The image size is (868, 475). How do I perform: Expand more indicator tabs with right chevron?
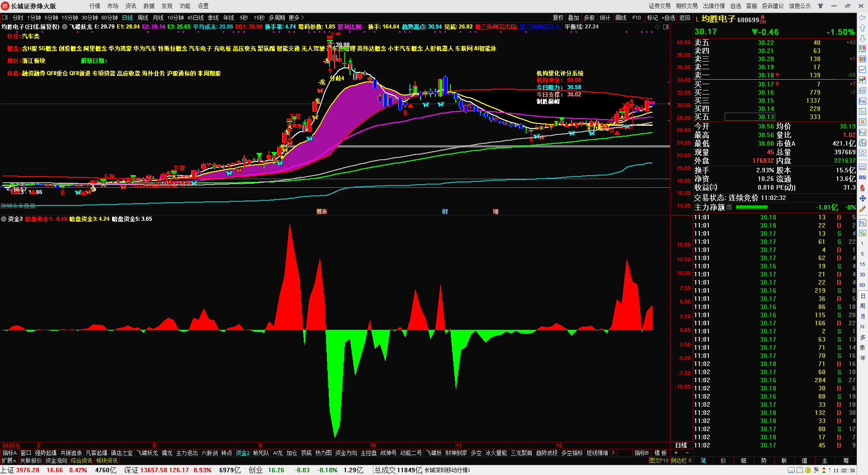pyautogui.click(x=613, y=453)
